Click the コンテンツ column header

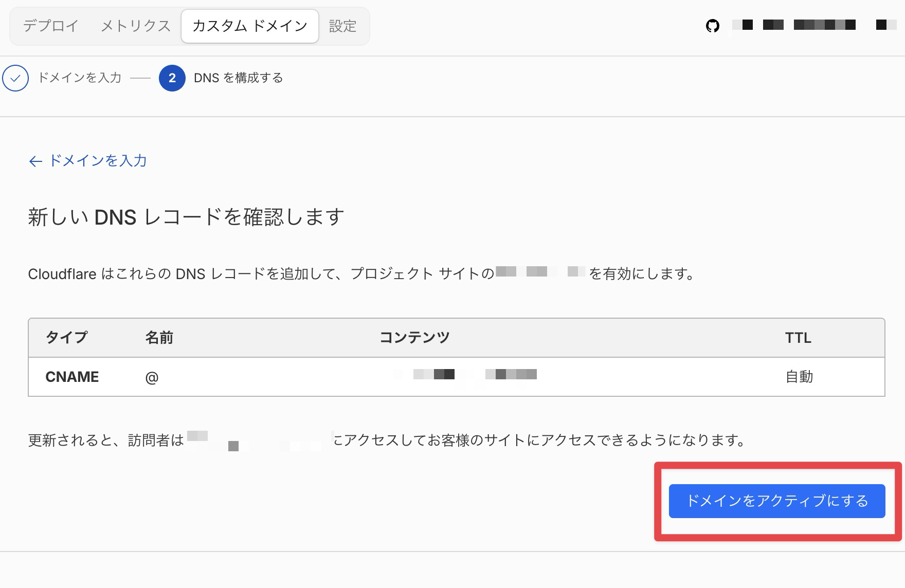click(415, 338)
